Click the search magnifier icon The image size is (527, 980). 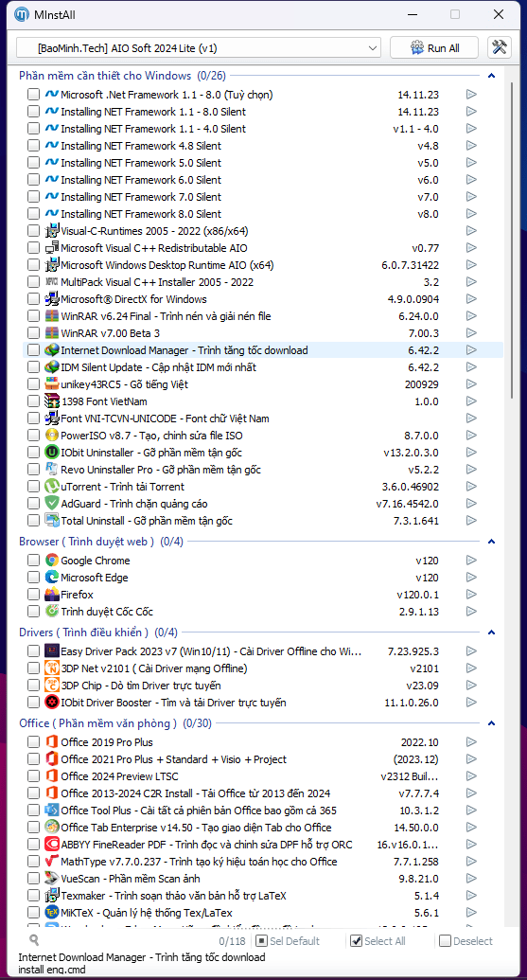pyautogui.click(x=34, y=940)
